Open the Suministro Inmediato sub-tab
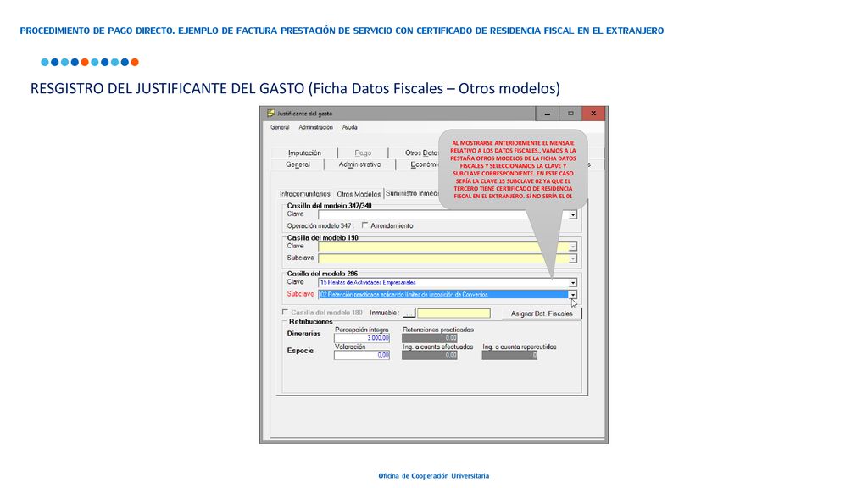Viewport: 868px width, 488px height. pyautogui.click(x=413, y=193)
